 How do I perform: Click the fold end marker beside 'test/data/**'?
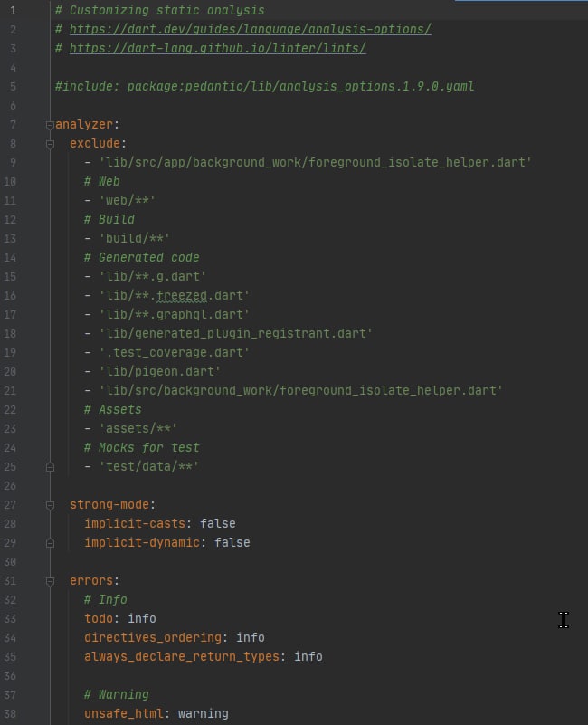point(50,467)
